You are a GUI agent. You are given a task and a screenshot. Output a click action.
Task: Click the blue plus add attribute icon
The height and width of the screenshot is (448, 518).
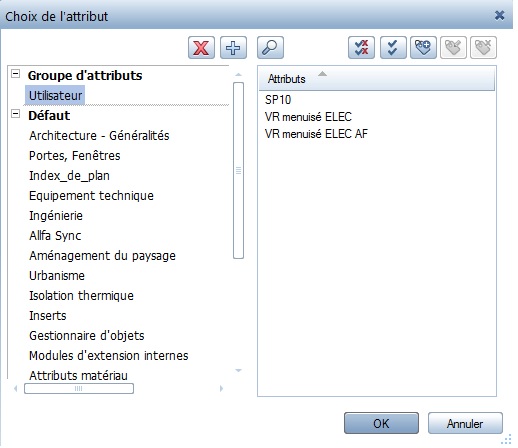click(233, 48)
